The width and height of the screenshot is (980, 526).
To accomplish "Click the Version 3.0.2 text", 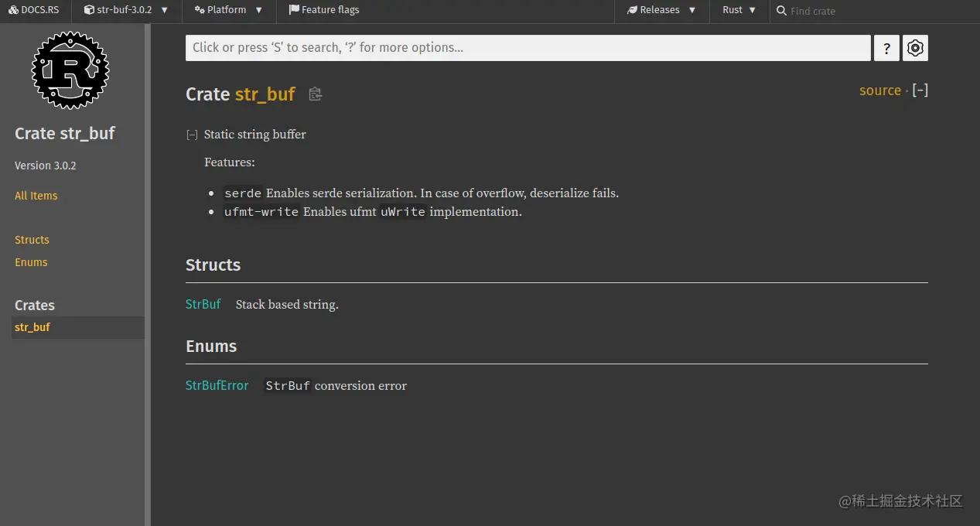I will pyautogui.click(x=46, y=166).
